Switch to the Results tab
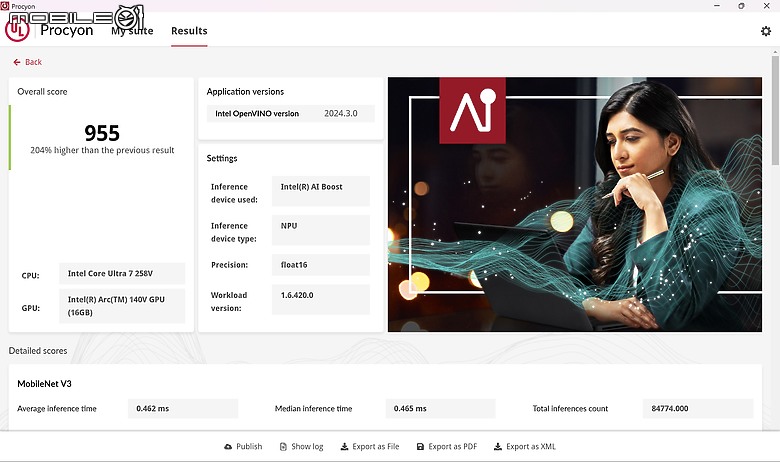Screen dimensions: 780x462 click(x=189, y=31)
